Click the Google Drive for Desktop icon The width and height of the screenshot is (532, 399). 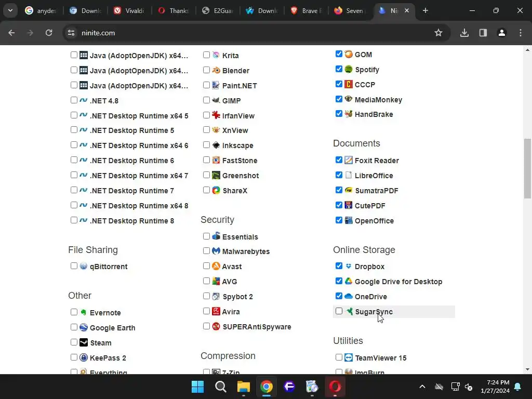pyautogui.click(x=349, y=281)
